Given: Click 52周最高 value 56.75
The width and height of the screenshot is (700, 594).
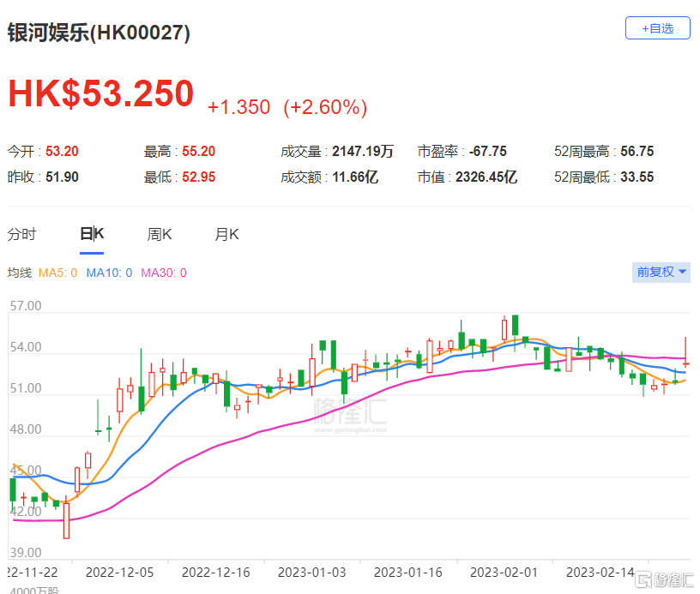Looking at the screenshot, I should click(x=637, y=151).
